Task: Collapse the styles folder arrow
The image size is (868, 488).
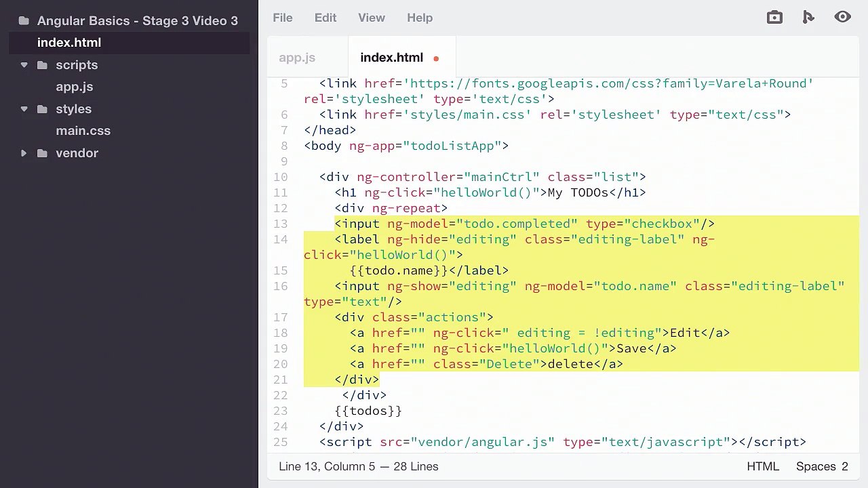Action: [24, 109]
